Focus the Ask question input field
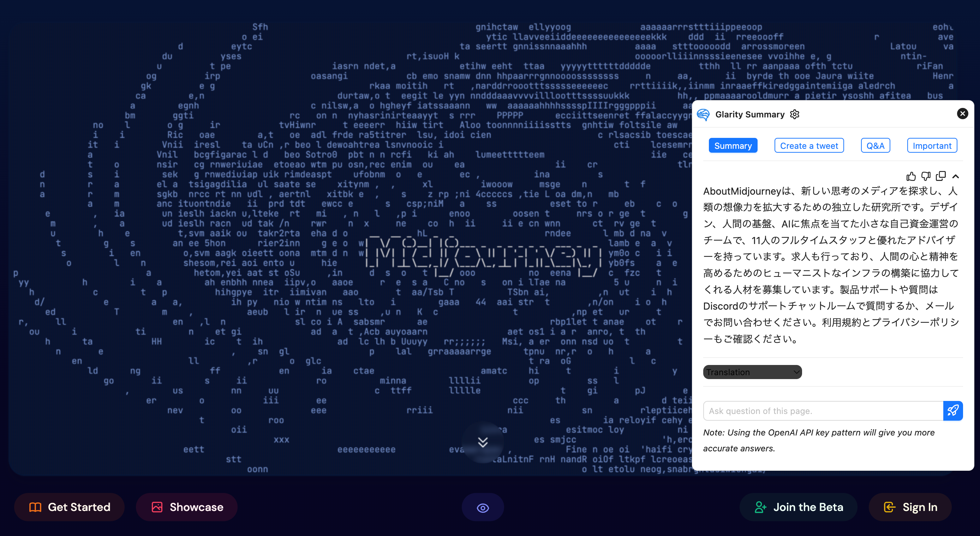The image size is (980, 536). pos(823,411)
